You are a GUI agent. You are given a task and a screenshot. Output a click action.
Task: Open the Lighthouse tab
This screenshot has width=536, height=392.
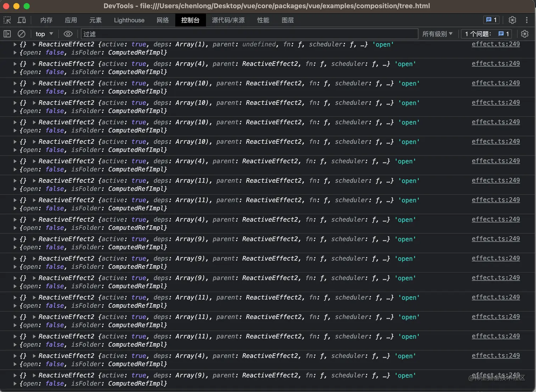129,20
